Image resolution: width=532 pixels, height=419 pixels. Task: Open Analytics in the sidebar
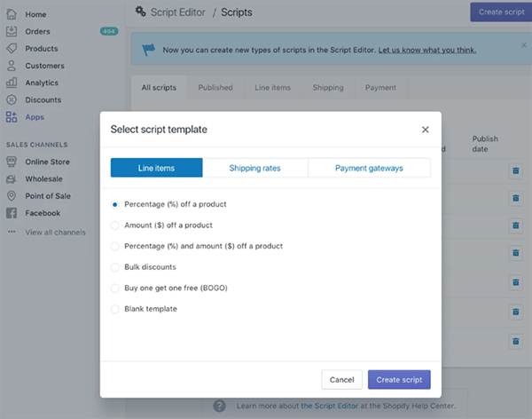click(x=42, y=83)
